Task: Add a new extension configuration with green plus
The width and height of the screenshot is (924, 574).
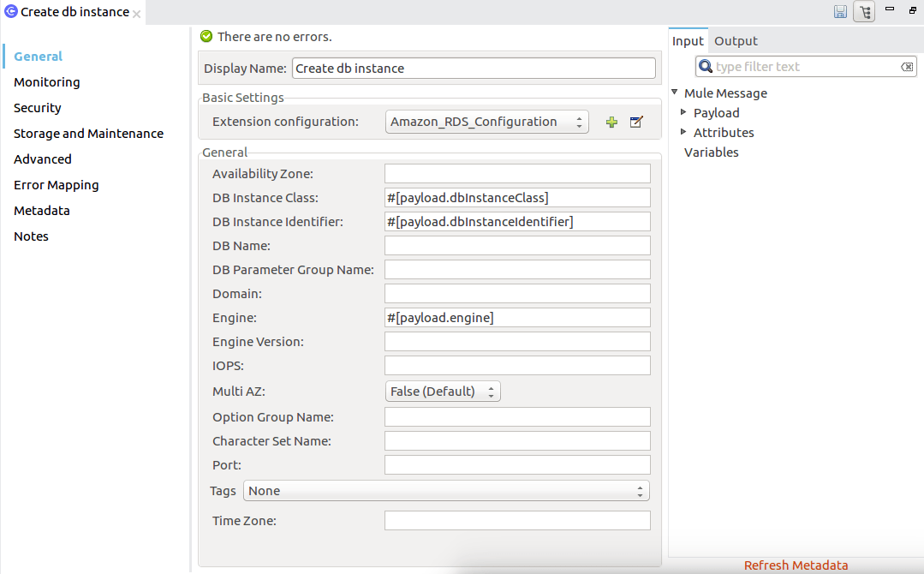Action: 611,122
